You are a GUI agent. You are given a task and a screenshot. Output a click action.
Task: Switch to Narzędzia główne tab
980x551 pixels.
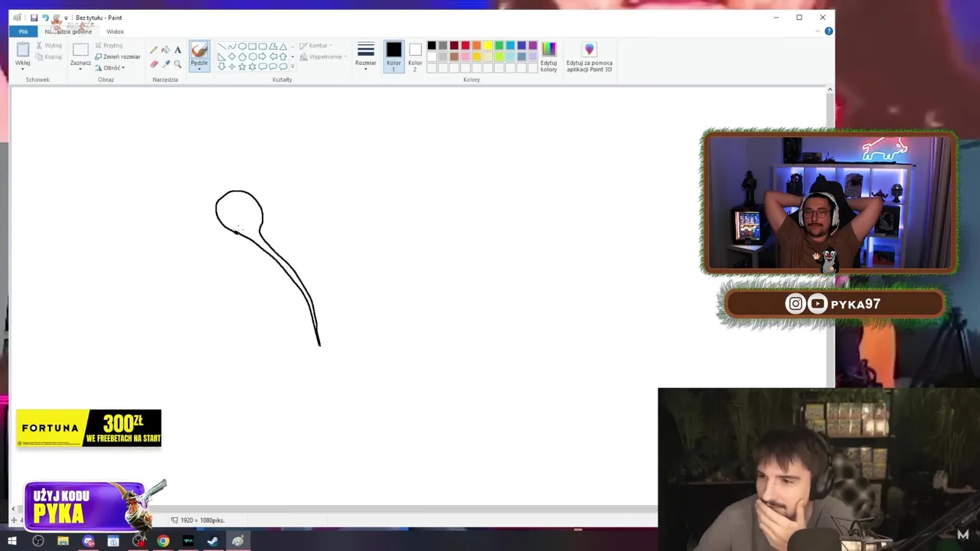[x=68, y=31]
